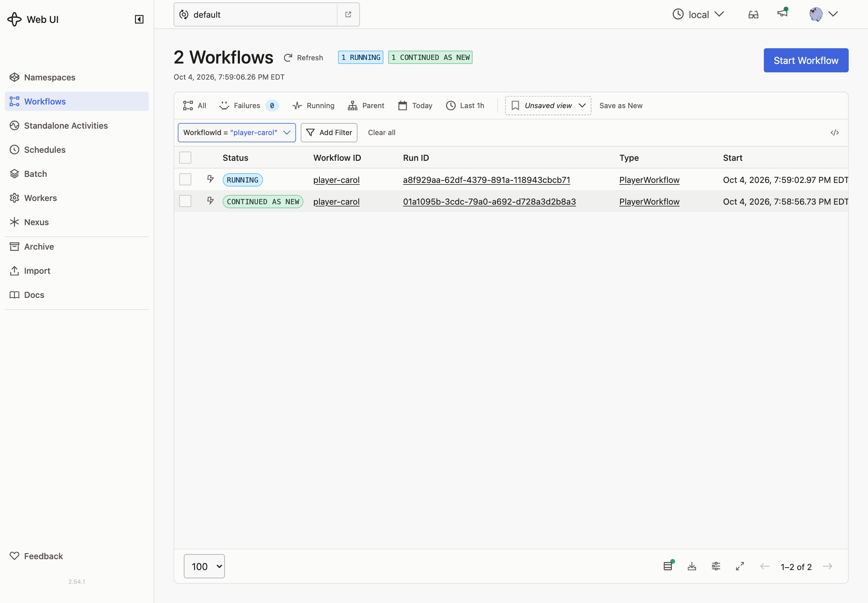The width and height of the screenshot is (868, 603).
Task: Switch to the Failures view
Action: [x=249, y=106]
